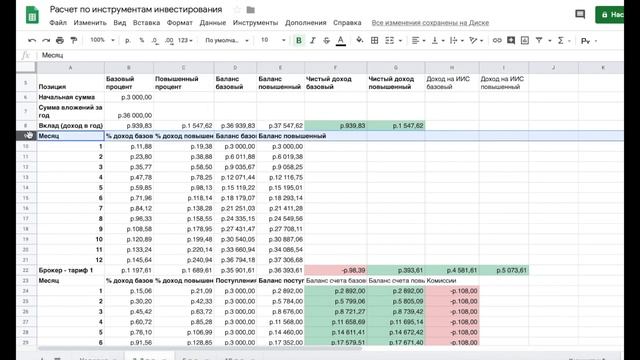Open the Вид menu
This screenshot has width=640, height=360.
click(120, 23)
